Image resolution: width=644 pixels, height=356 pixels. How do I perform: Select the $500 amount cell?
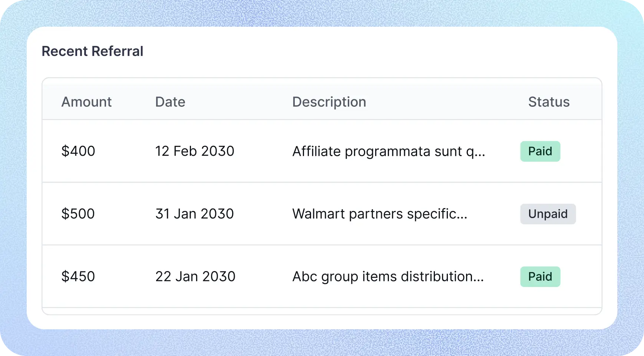tap(78, 214)
